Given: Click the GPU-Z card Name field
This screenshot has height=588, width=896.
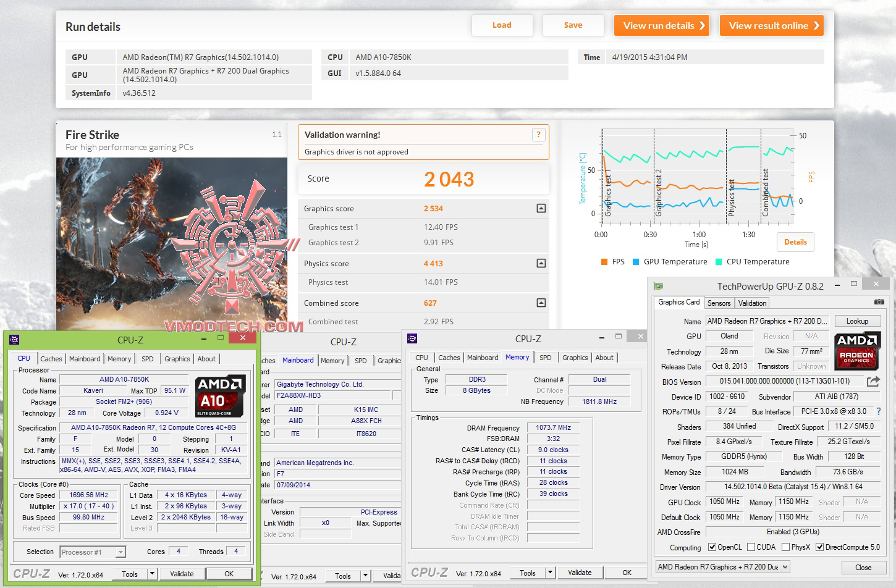Looking at the screenshot, I should coord(767,321).
